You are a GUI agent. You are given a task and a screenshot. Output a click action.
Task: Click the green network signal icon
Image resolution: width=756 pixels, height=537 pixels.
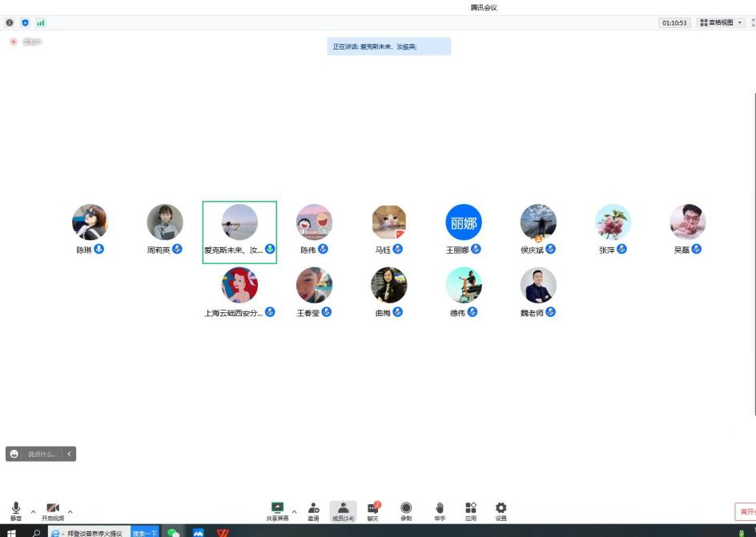click(x=40, y=22)
